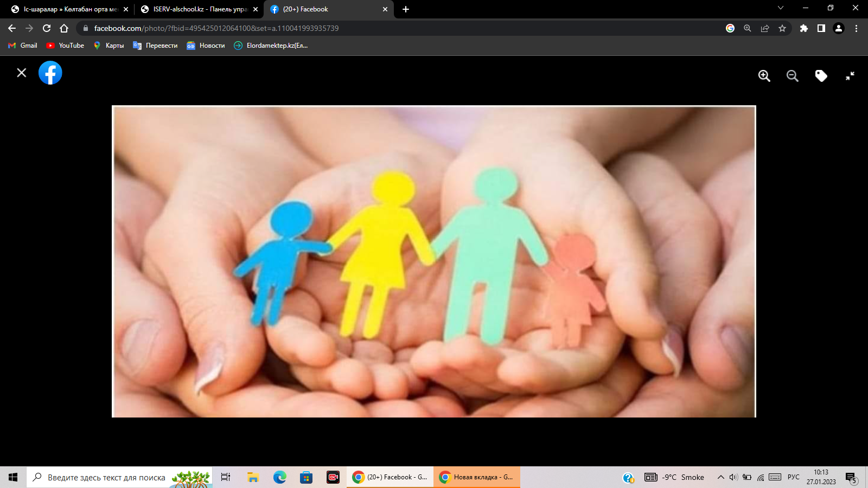
Task: Reload the current page
Action: (x=47, y=28)
